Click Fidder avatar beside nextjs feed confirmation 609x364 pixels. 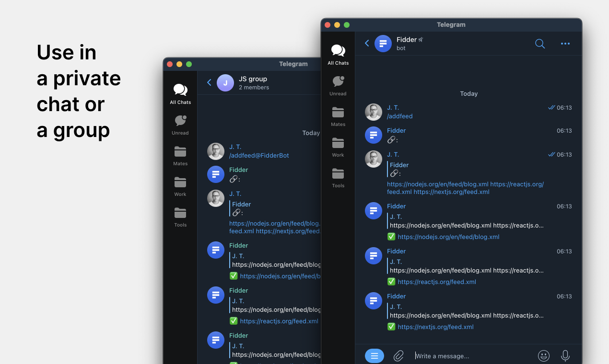click(x=374, y=301)
